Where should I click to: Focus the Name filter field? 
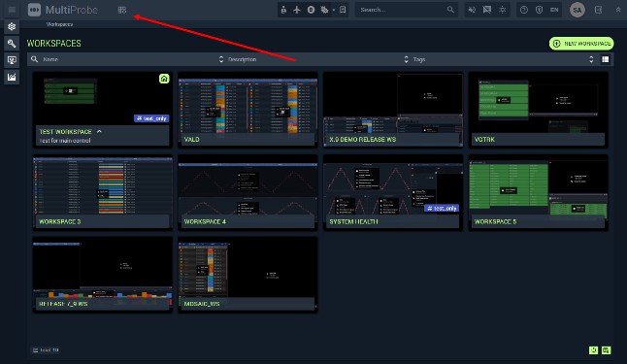click(128, 59)
